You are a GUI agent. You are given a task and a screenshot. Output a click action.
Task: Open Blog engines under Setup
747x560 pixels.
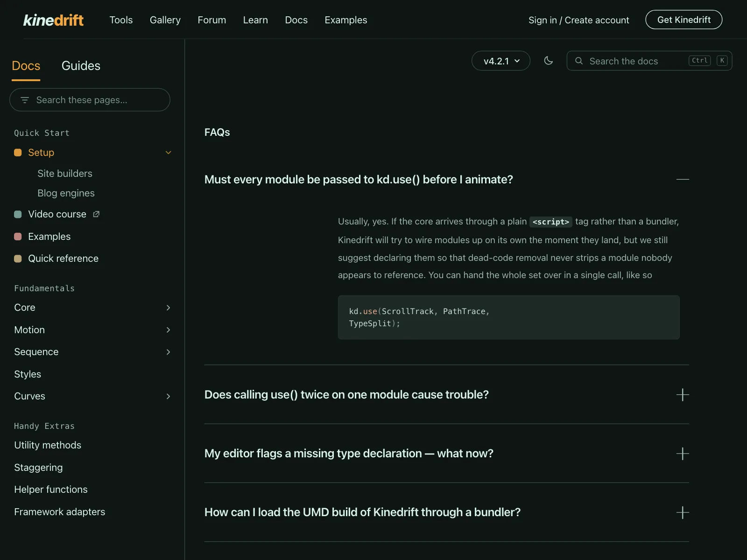pyautogui.click(x=66, y=193)
